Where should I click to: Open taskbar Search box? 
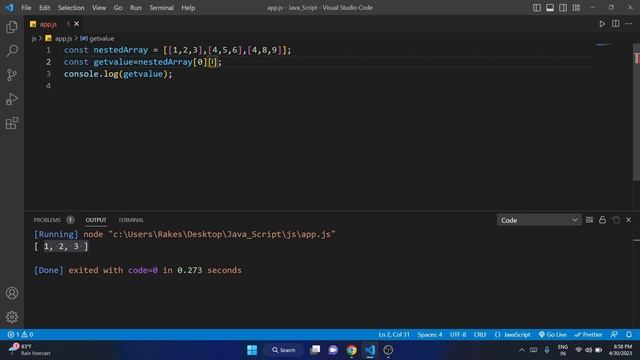(284, 350)
